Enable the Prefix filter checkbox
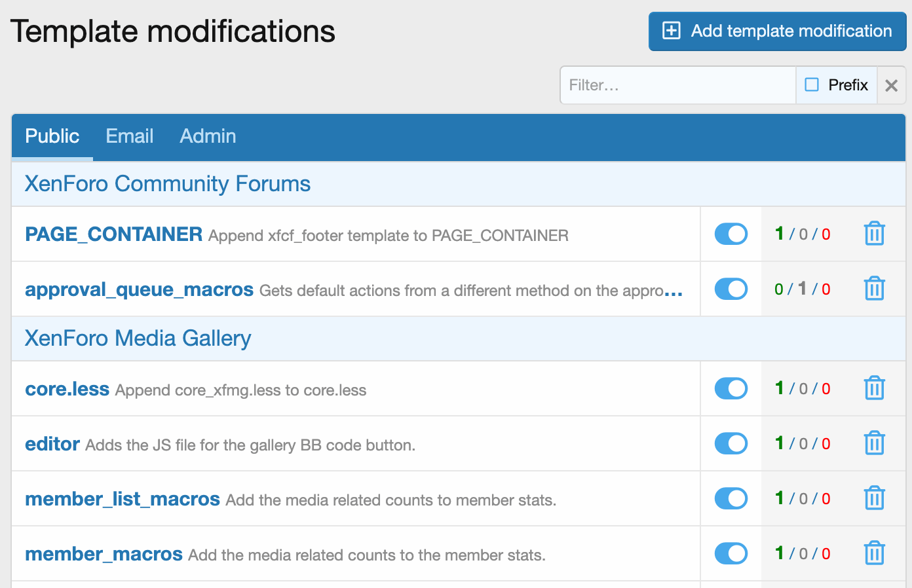 coord(812,85)
